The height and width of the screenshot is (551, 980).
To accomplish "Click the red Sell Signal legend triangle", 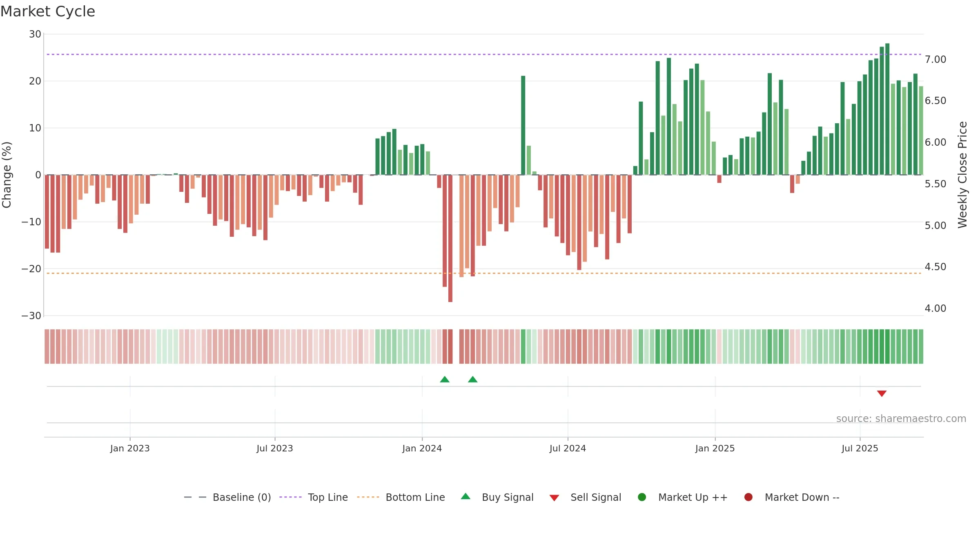I will point(554,498).
